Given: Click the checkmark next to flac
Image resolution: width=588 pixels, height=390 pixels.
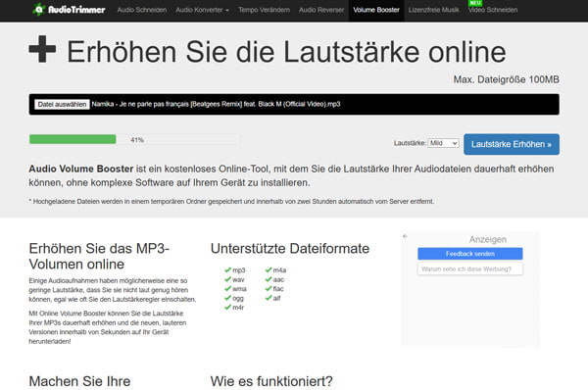Looking at the screenshot, I should pos(269,288).
